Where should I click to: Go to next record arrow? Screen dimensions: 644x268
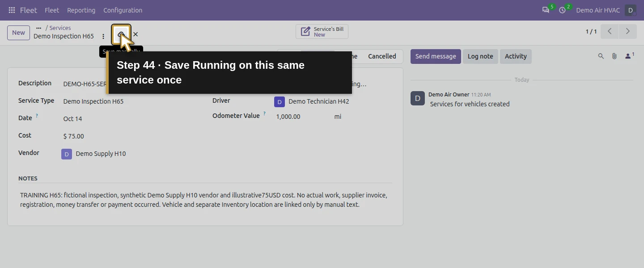pyautogui.click(x=628, y=31)
